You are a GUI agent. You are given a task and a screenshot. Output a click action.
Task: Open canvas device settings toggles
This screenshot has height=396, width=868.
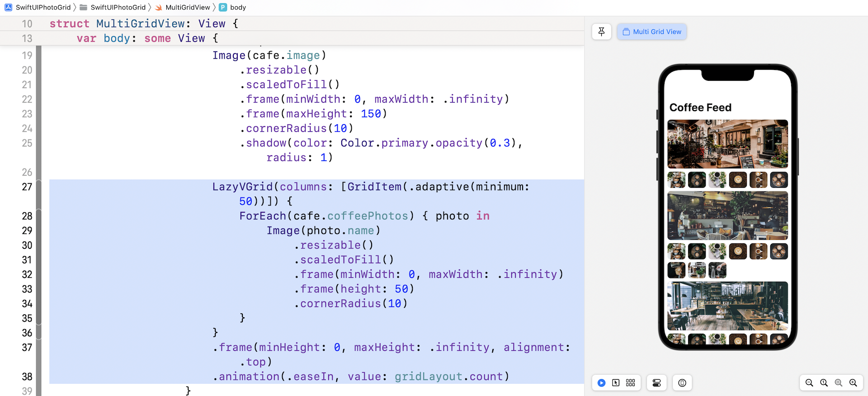(656, 383)
